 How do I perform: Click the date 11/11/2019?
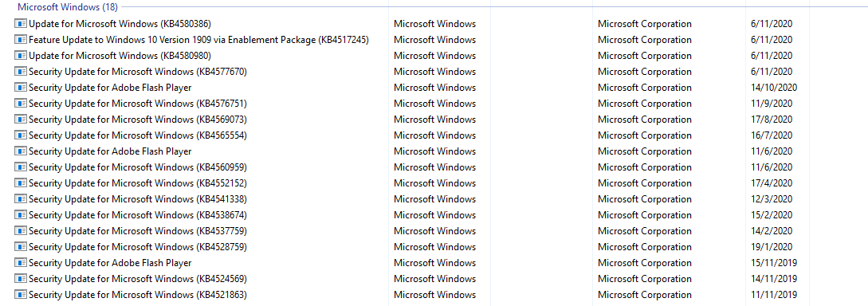(774, 295)
